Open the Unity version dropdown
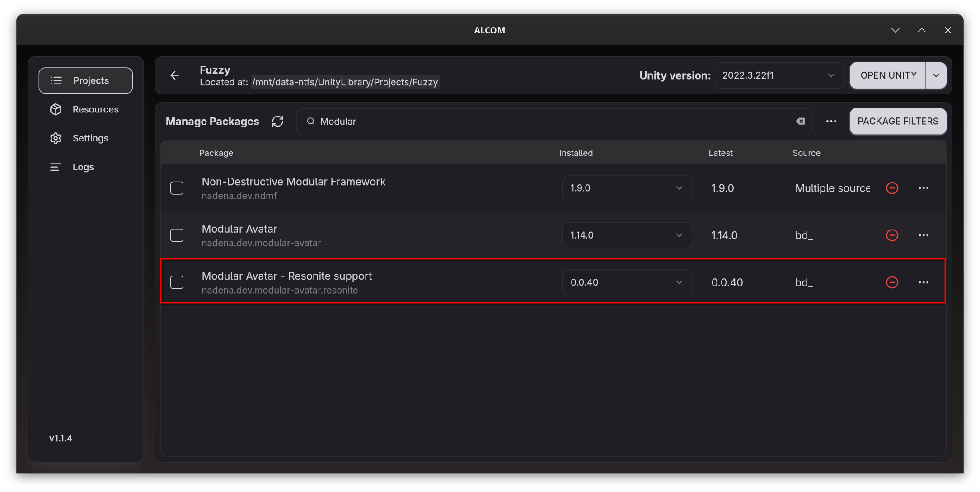Viewport: 980px width, 492px height. (x=778, y=75)
